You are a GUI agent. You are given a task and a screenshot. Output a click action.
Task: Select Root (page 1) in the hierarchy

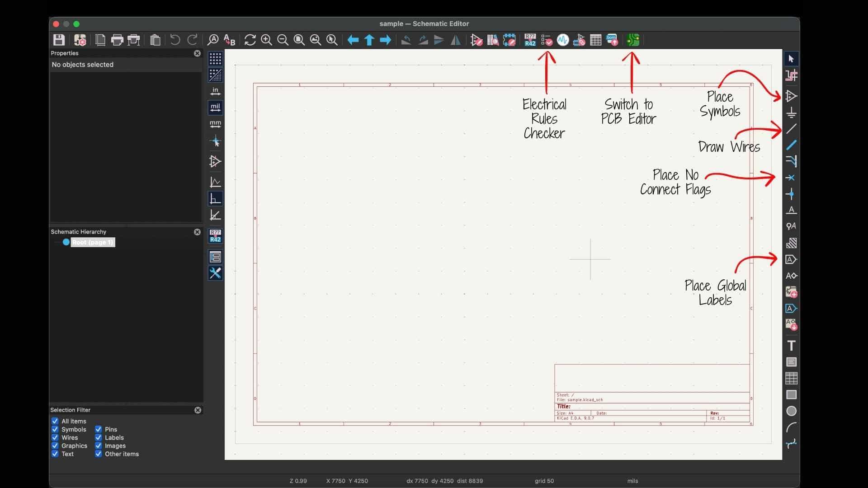pos(92,242)
